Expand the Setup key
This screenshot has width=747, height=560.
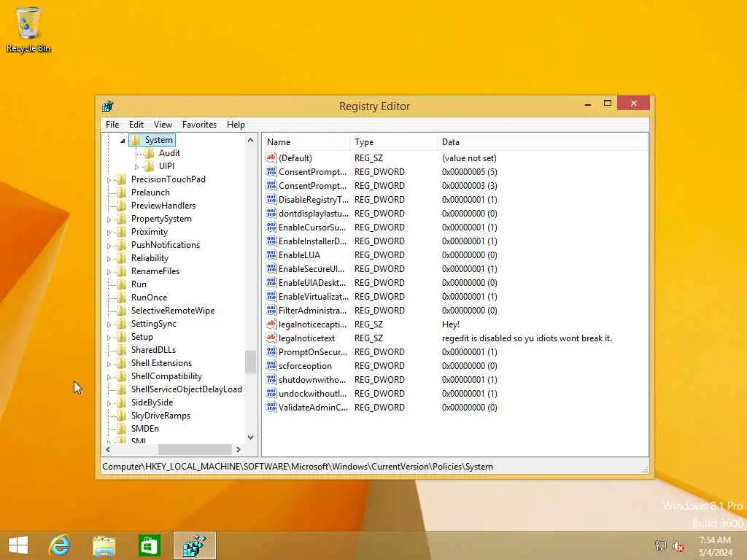tap(109, 338)
